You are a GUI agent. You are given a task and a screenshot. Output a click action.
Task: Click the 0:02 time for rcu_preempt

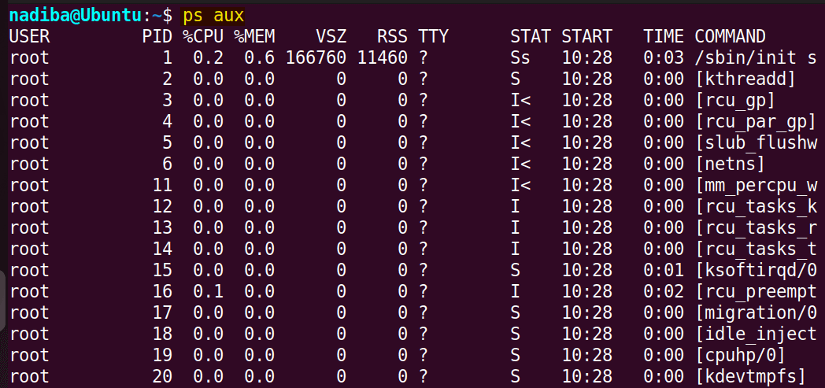point(663,291)
